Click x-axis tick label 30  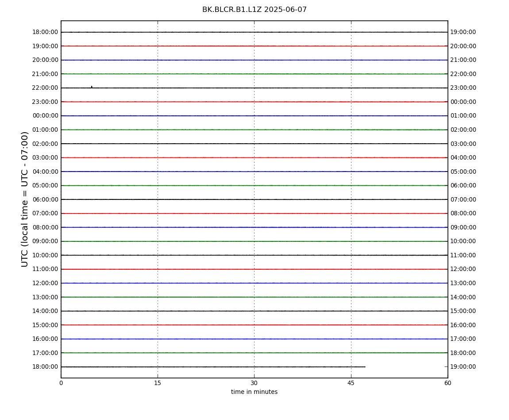[x=254, y=383]
